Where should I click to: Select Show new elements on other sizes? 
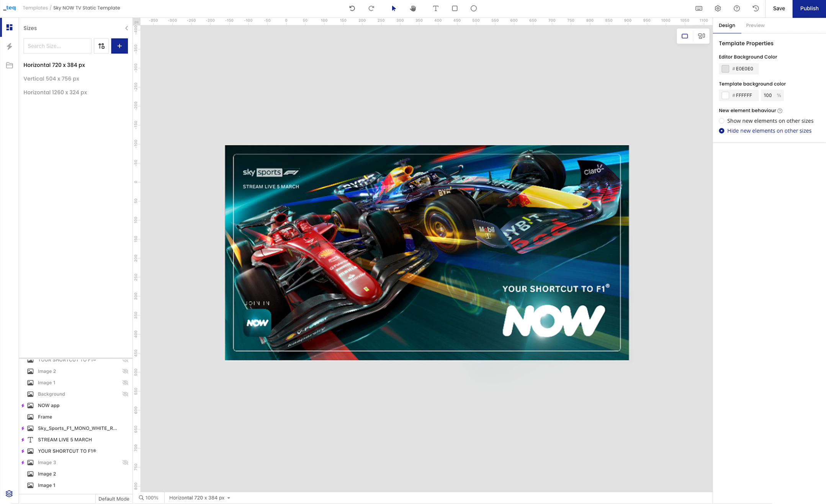click(x=721, y=121)
